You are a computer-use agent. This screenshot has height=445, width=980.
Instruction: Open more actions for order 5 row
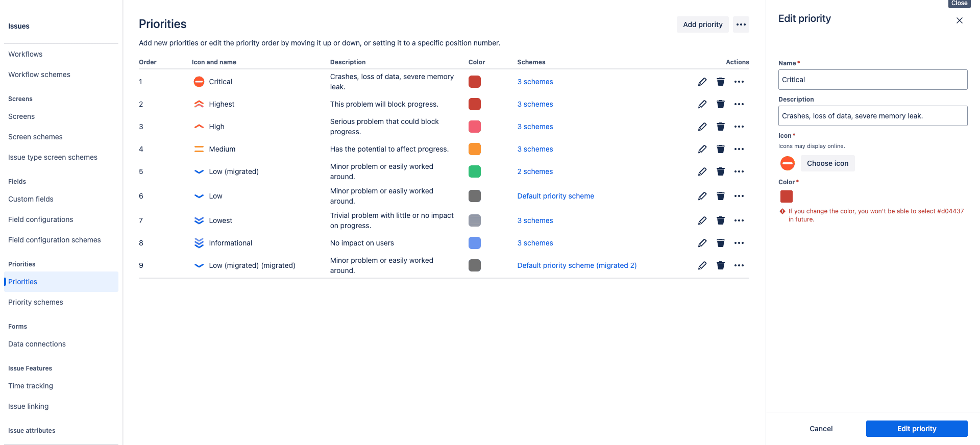[x=739, y=171]
